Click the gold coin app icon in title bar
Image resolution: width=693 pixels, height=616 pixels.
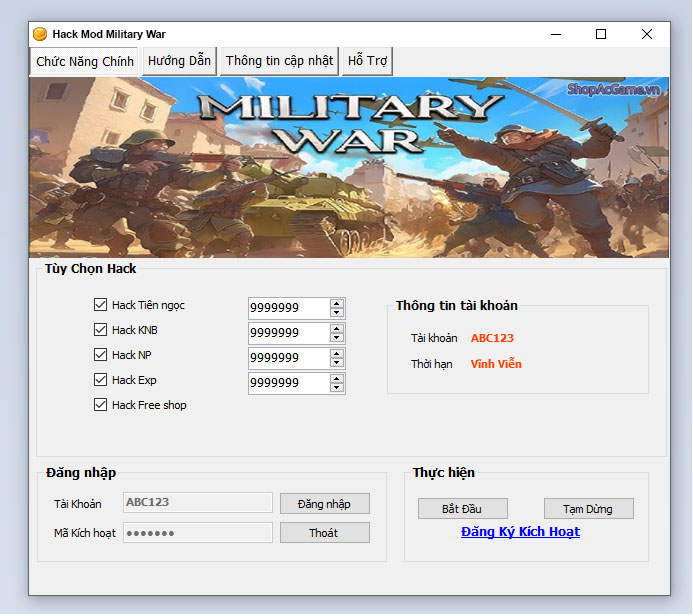[x=40, y=34]
